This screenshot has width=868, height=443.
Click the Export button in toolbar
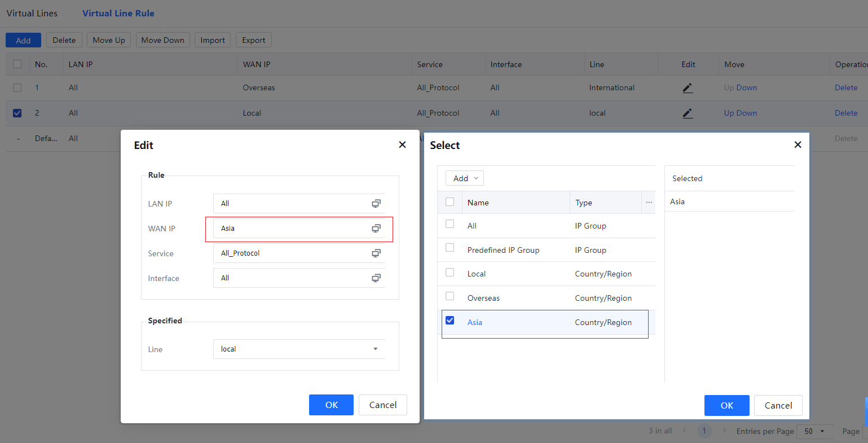(254, 40)
